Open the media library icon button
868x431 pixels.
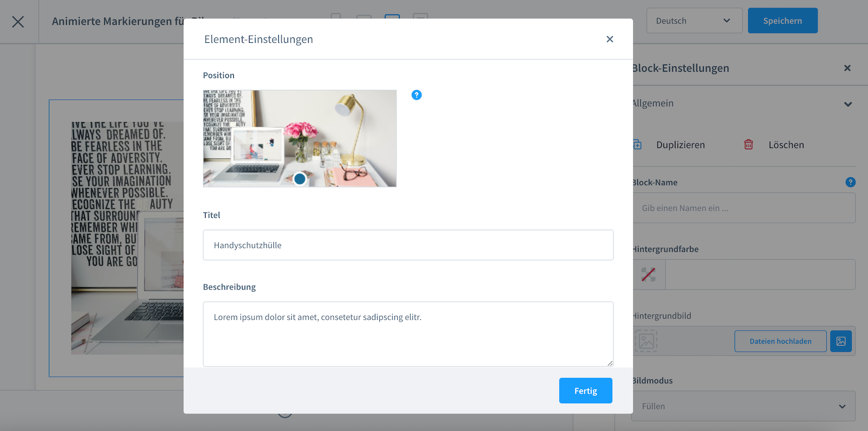(x=841, y=341)
